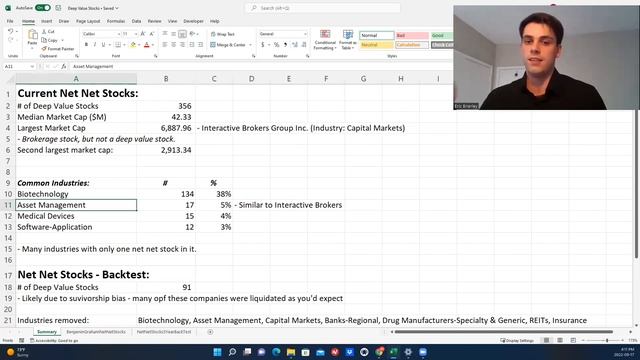
Task: Click Middle Align icon
Action: tap(173, 34)
